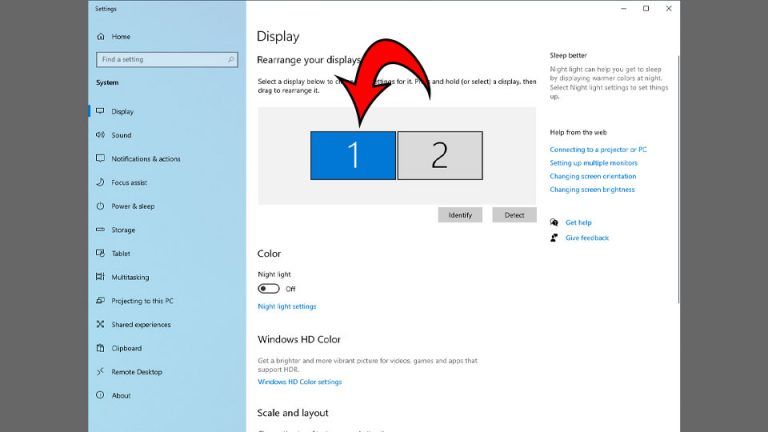Open the Clipboard icon
Image resolution: width=768 pixels, height=432 pixels.
(101, 348)
